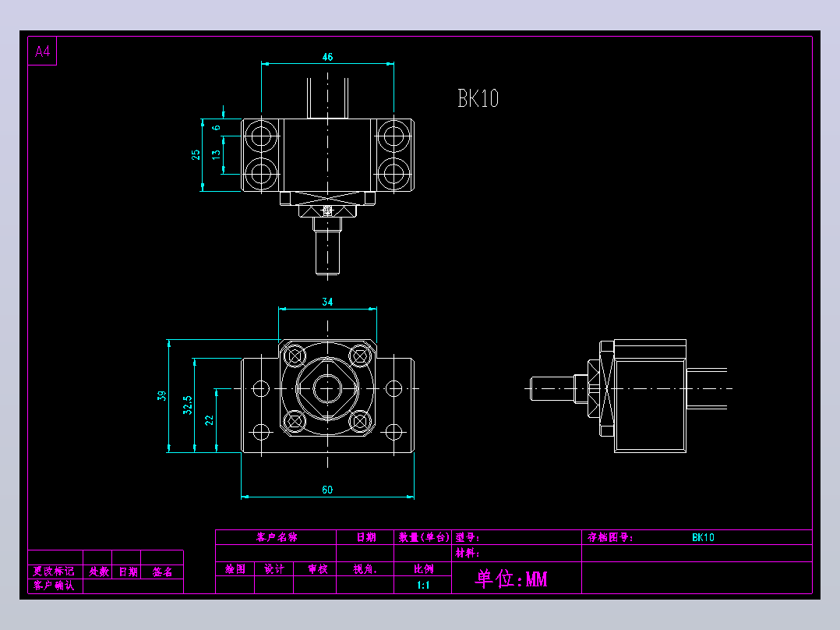This screenshot has height=630, width=840.
Task: Click the 绘图 cell
Action: (x=235, y=569)
